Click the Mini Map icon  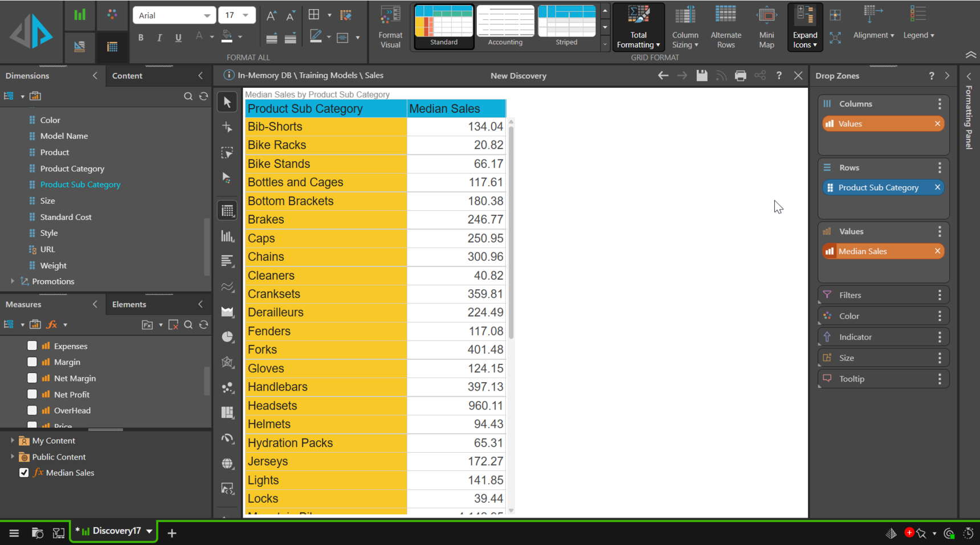(x=766, y=27)
